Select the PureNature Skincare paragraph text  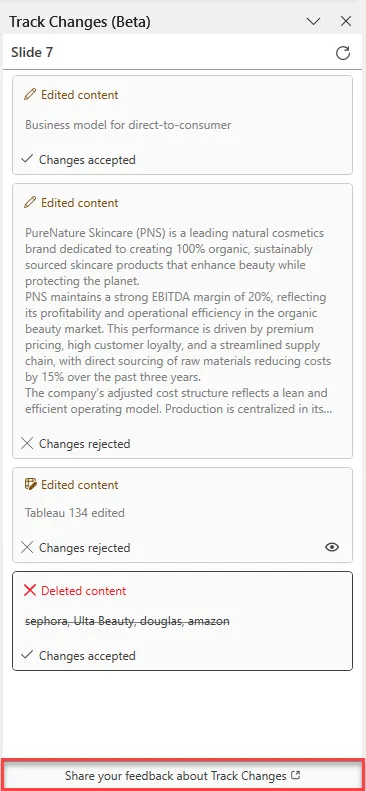pyautogui.click(x=177, y=321)
